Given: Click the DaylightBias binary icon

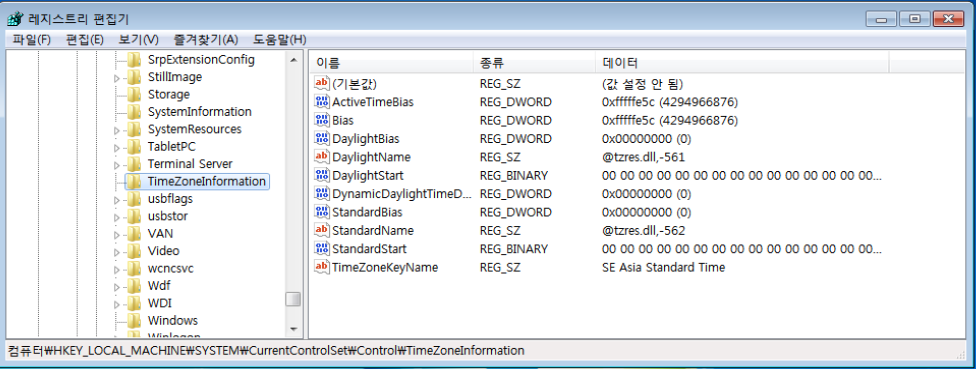Looking at the screenshot, I should [322, 138].
